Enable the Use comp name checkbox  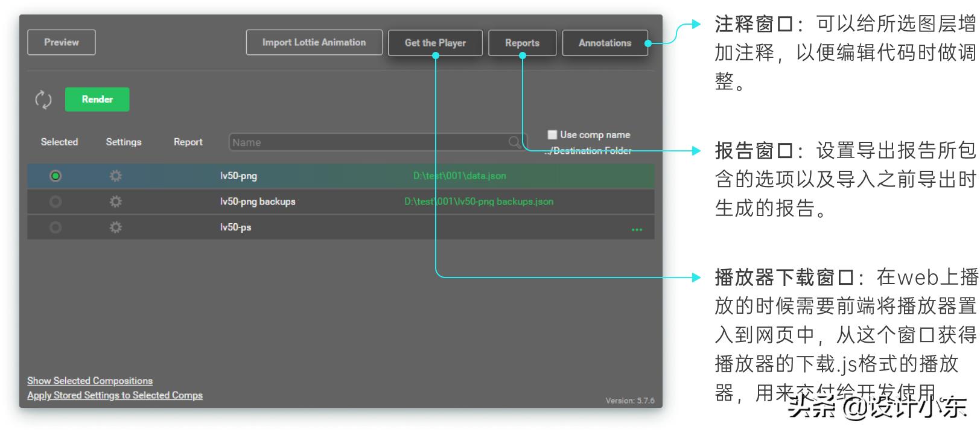[x=552, y=135]
